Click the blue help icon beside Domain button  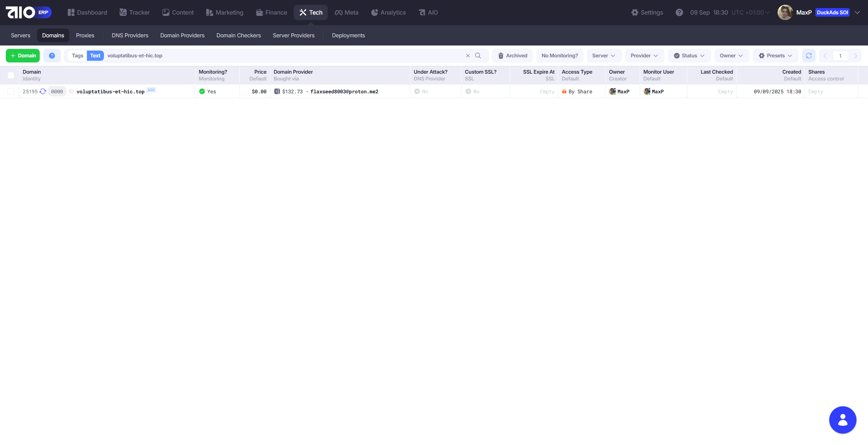pyautogui.click(x=52, y=56)
